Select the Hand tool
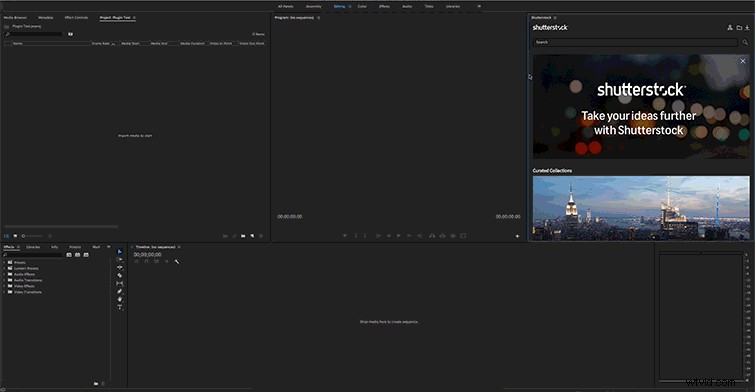Image resolution: width=755 pixels, height=392 pixels. point(120,299)
